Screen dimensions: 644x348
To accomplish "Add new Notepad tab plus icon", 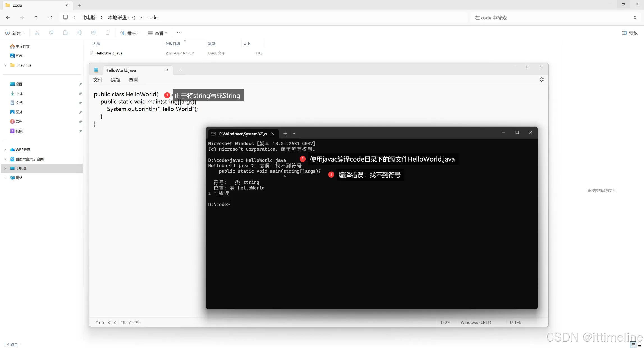I will (x=180, y=70).
